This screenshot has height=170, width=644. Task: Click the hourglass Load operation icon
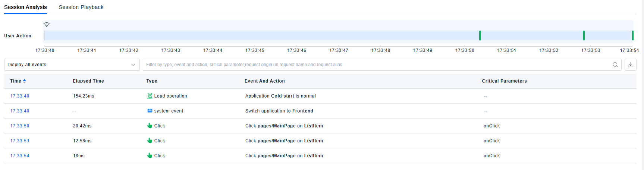click(x=150, y=96)
